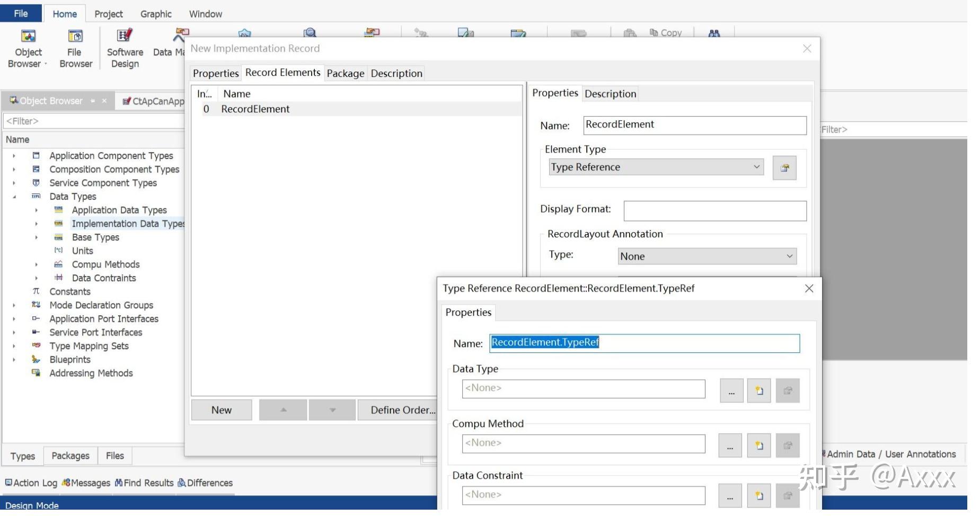Click the binoculars find icon in ribbon
Screen dimensions: 980x516
click(713, 33)
